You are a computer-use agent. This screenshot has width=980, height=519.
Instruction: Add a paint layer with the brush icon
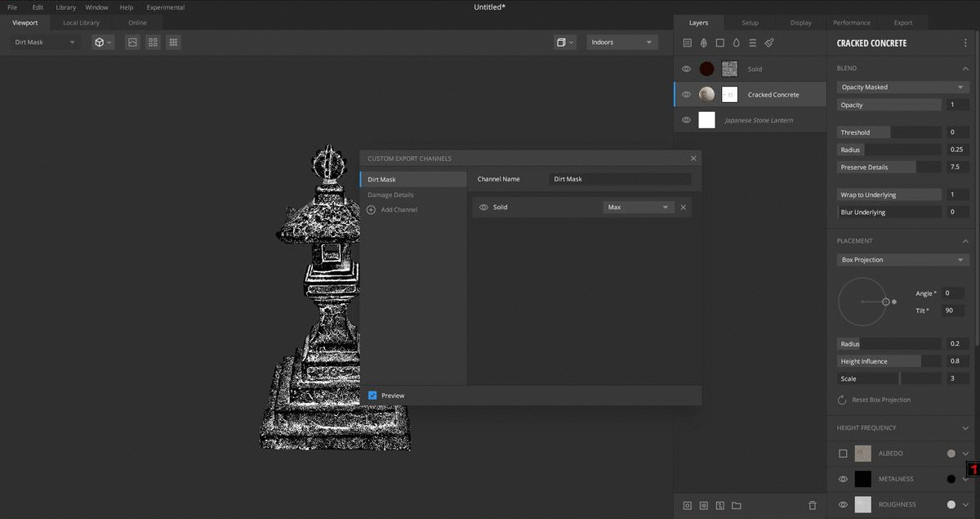(769, 43)
